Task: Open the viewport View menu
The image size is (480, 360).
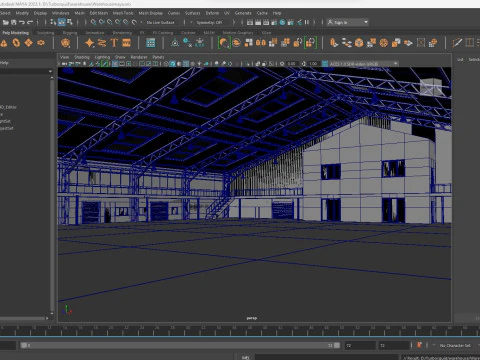Action: (64, 57)
